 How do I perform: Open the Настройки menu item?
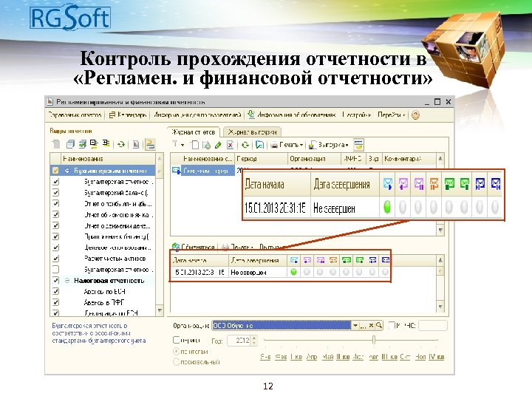[357, 115]
